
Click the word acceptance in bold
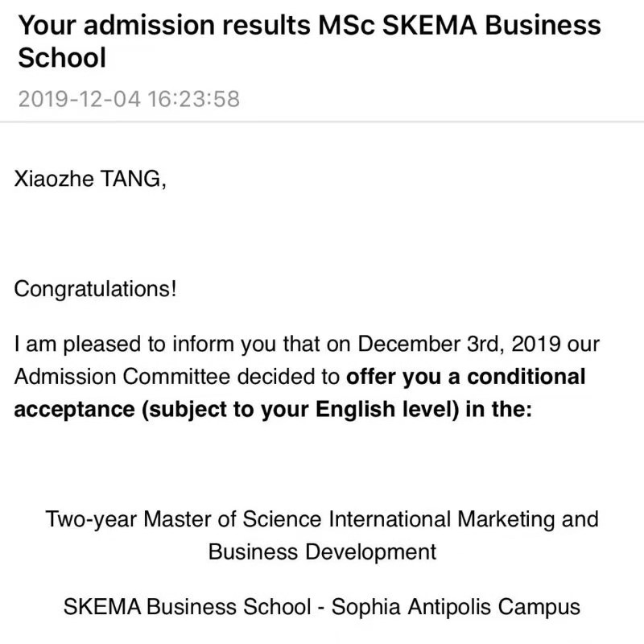(74, 410)
